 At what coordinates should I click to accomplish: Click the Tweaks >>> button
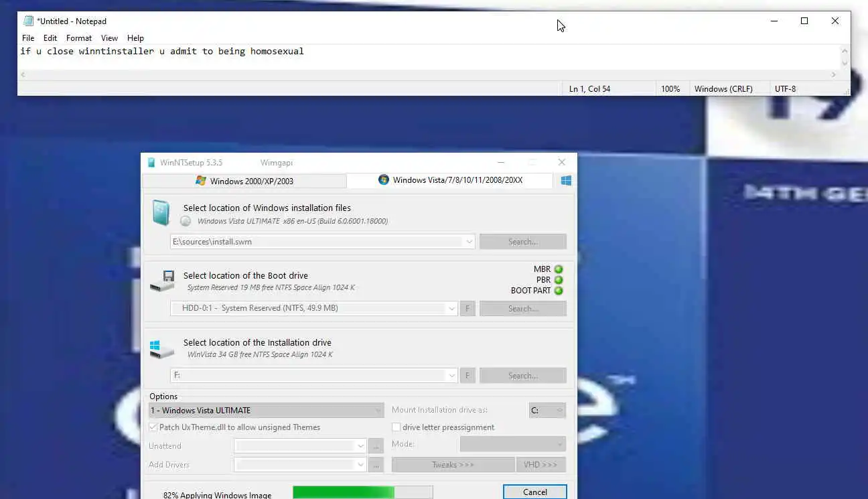(x=453, y=465)
